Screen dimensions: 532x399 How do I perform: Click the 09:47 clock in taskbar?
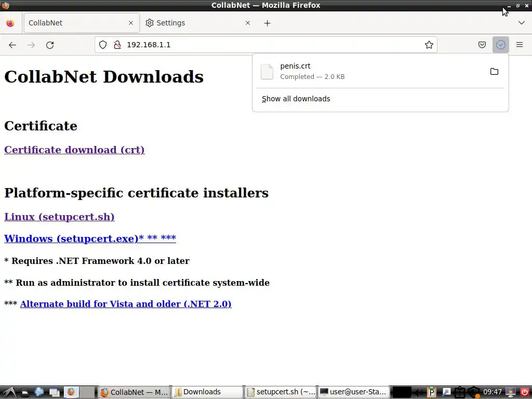click(493, 392)
